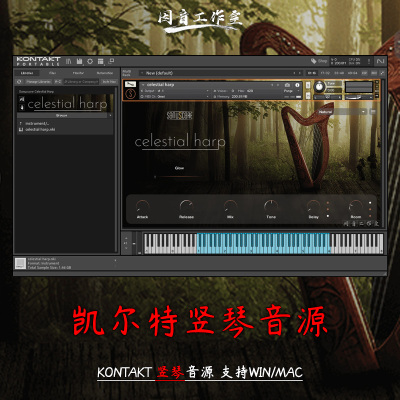Image resolution: width=400 pixels, height=400 pixels.
Task: Toggle the instrument Mute M button
Action: pos(308,96)
